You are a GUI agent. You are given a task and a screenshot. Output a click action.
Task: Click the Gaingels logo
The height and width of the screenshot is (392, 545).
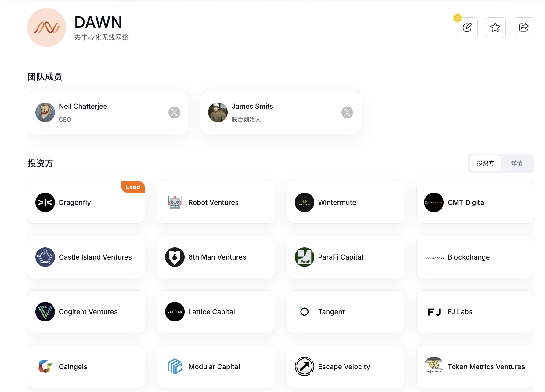click(45, 367)
